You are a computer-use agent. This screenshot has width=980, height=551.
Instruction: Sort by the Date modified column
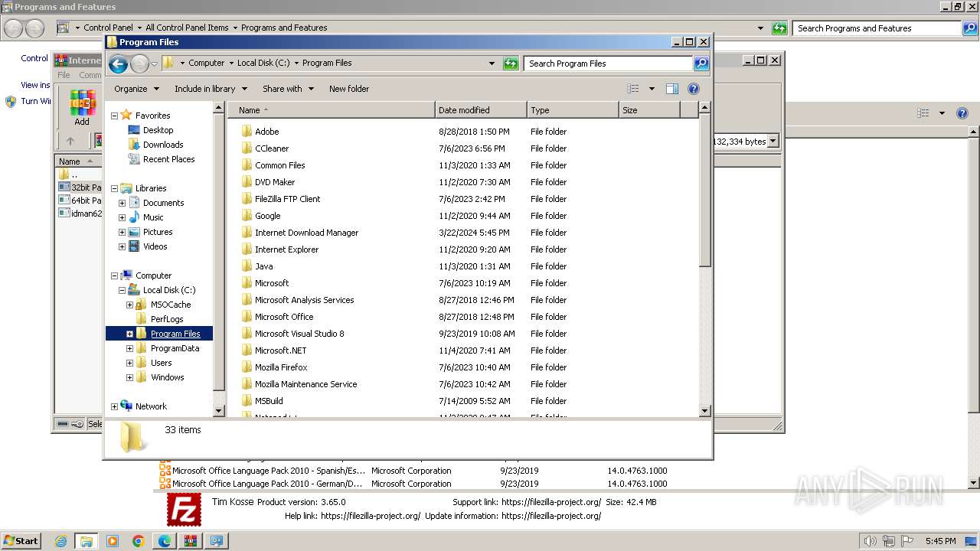point(481,110)
